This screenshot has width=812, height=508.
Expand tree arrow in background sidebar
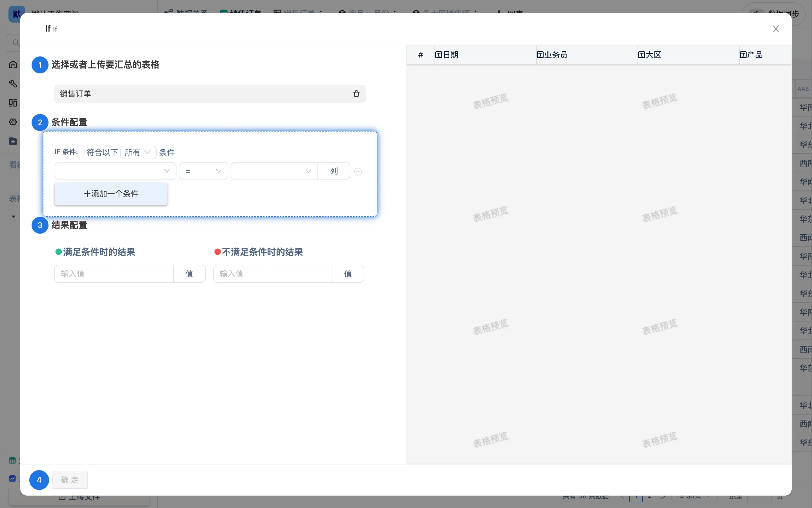coord(14,217)
